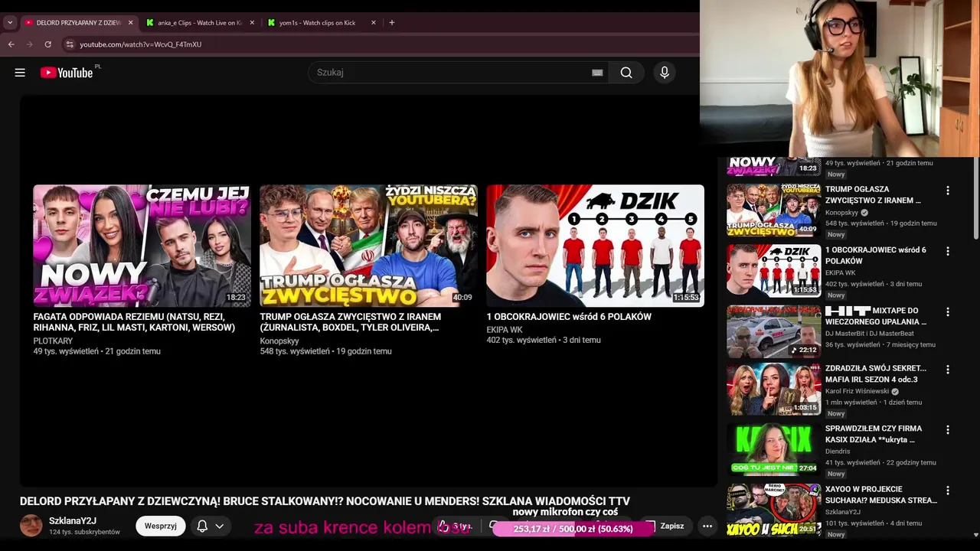Open sidebar title HIT MIXTAPE DO WIECZORNEGO UPALANIA
Viewport: 980px width, 551px height.
coord(876,316)
